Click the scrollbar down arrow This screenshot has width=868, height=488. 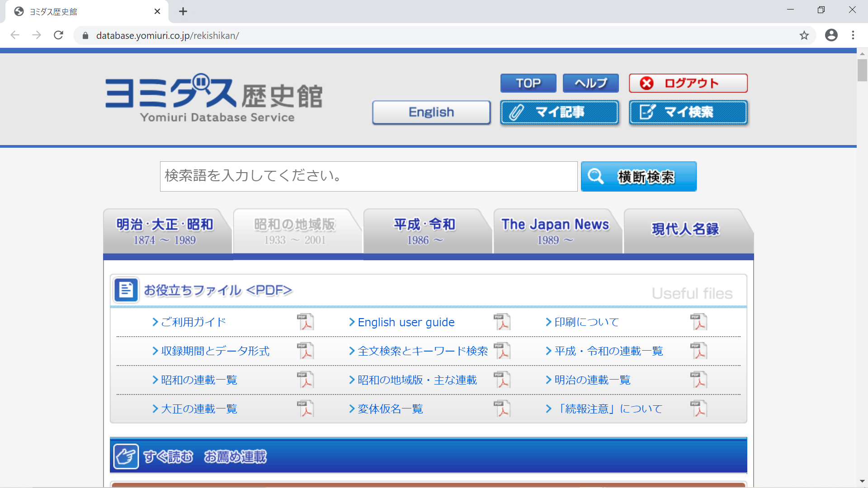[x=862, y=482]
